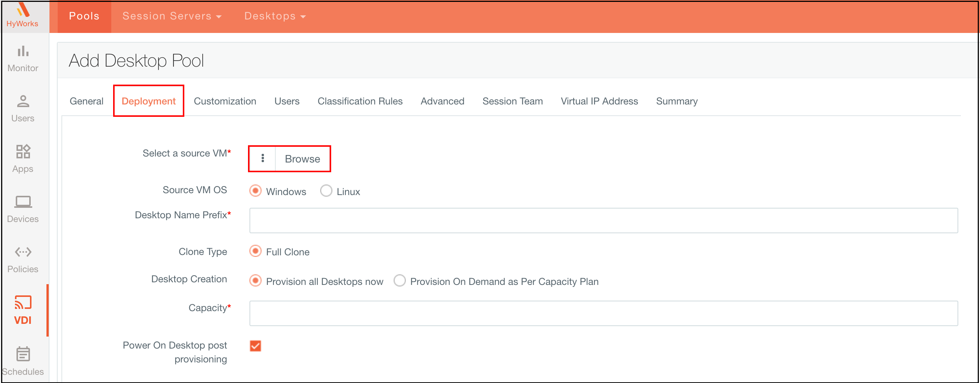Click the HyWorks logo
This screenshot has width=980, height=383.
pyautogui.click(x=22, y=16)
